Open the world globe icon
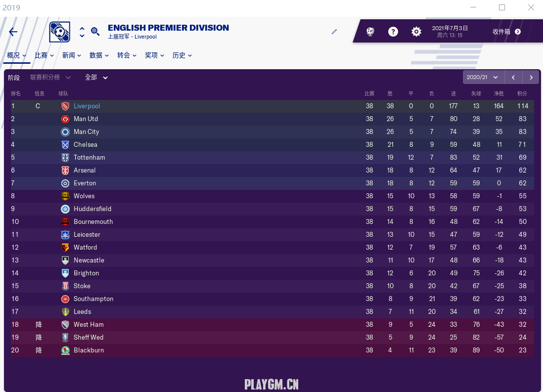 pos(370,32)
